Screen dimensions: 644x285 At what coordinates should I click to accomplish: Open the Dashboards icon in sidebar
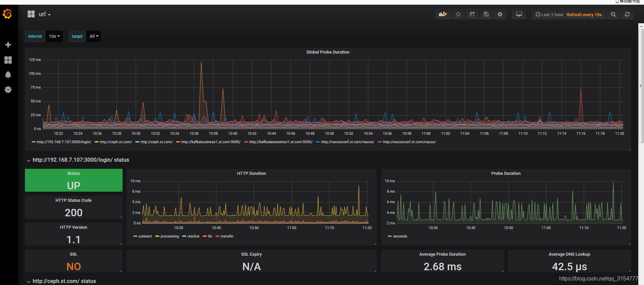pyautogui.click(x=8, y=60)
